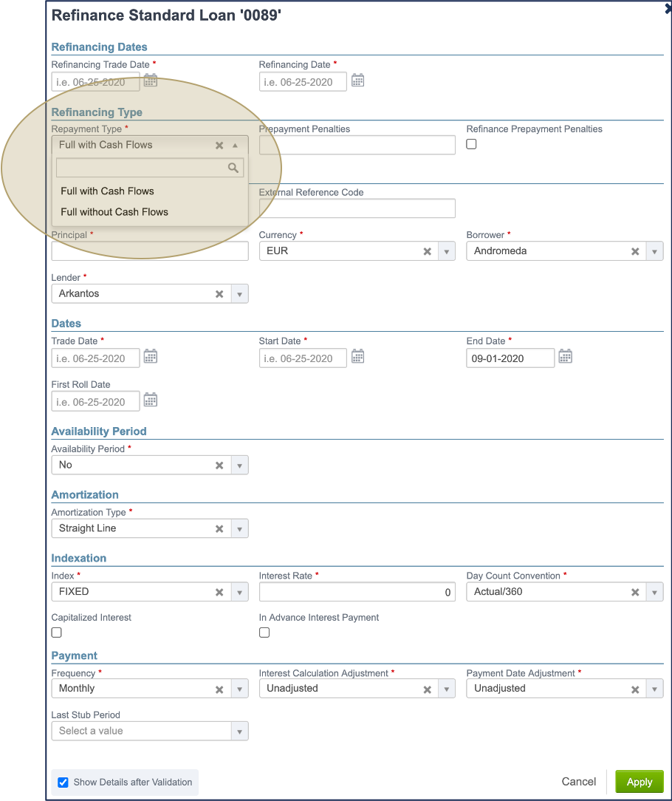Open calendar for Start Date field

(357, 357)
